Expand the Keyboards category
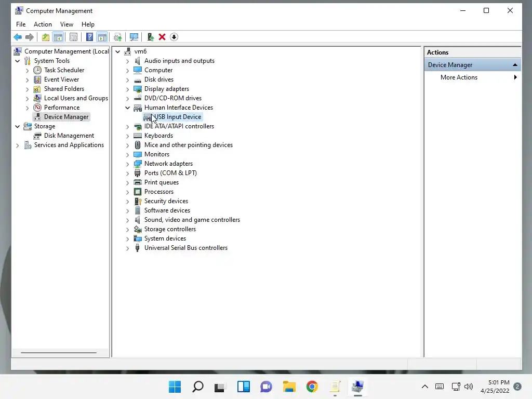532x399 pixels. (x=128, y=136)
